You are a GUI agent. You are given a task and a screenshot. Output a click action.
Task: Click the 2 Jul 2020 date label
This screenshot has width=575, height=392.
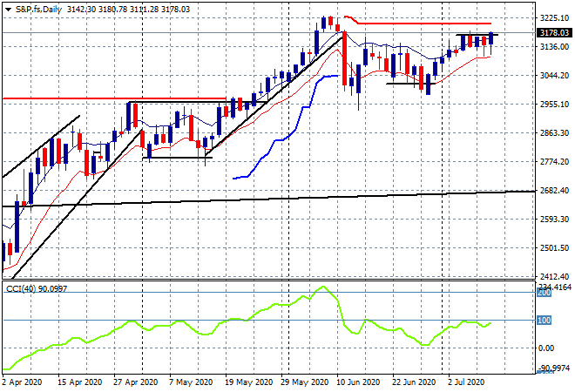pyautogui.click(x=466, y=382)
